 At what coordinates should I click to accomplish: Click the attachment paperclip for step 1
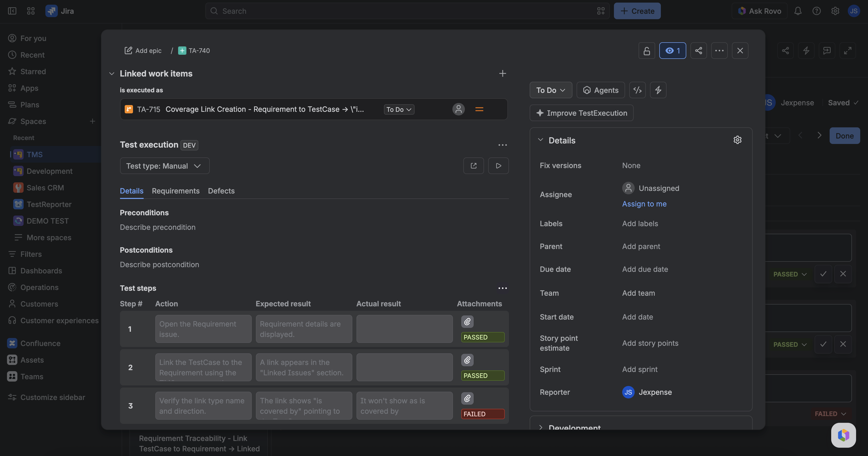(467, 322)
